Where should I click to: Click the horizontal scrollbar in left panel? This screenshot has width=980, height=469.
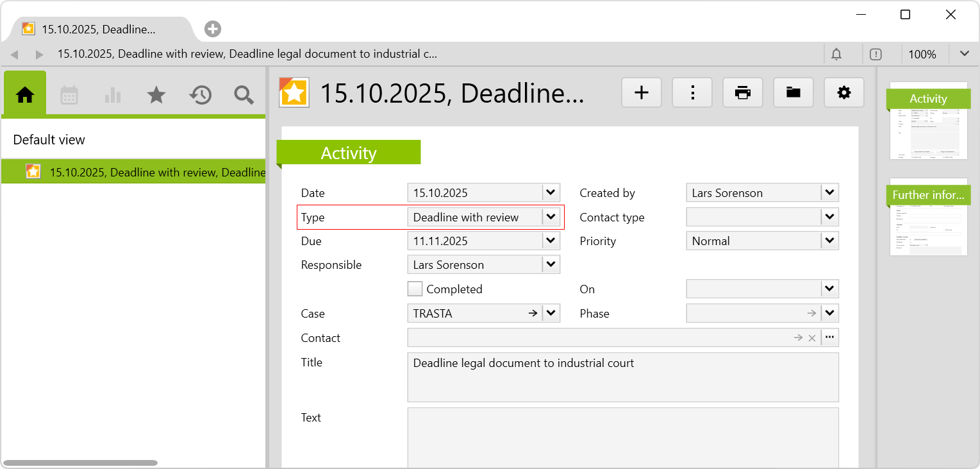point(80,463)
